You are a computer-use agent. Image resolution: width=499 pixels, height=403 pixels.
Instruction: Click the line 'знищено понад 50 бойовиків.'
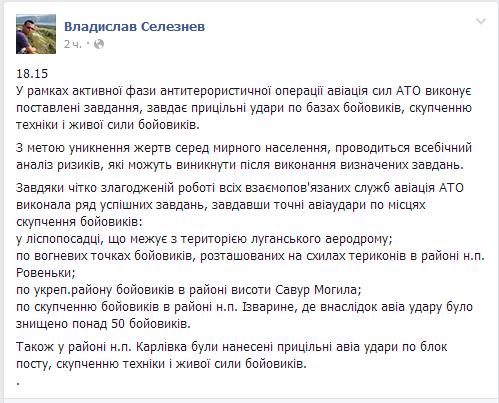coord(103,324)
